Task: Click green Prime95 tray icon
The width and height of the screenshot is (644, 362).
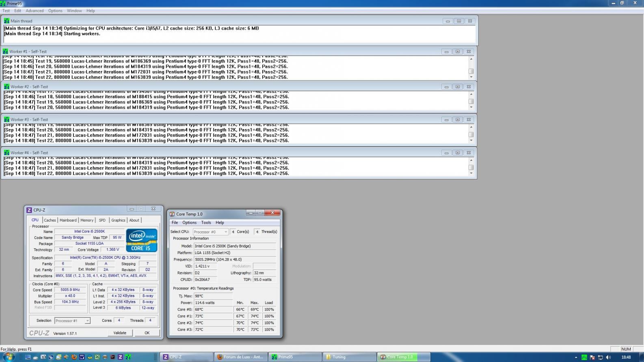Action: point(584,357)
